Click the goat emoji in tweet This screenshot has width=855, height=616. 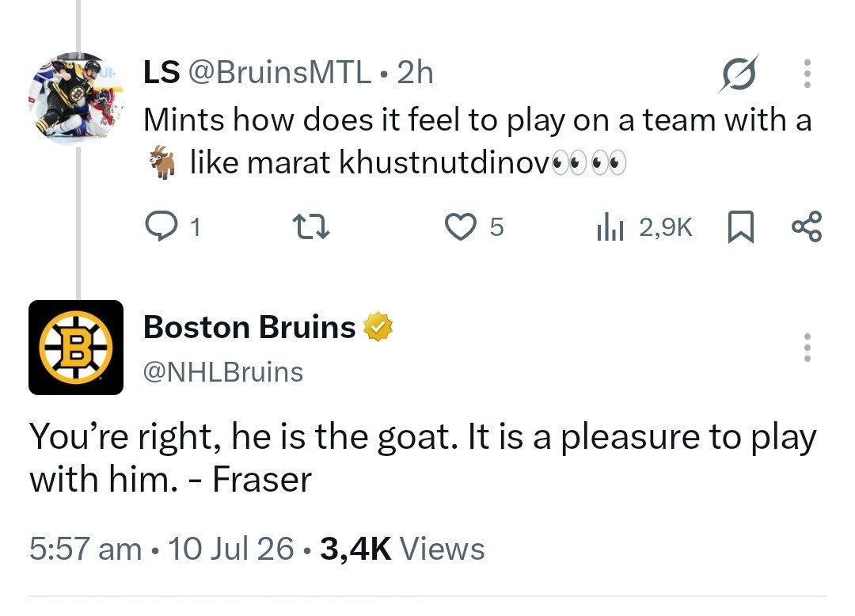(x=163, y=162)
